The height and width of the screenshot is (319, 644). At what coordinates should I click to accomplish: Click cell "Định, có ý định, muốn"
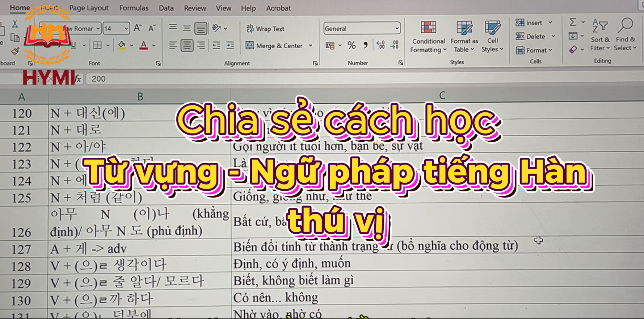pos(437,264)
